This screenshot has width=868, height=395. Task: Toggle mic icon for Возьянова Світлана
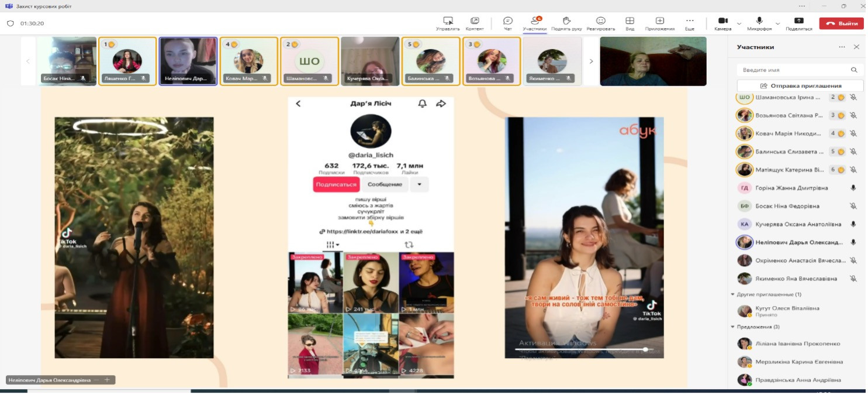tap(853, 115)
